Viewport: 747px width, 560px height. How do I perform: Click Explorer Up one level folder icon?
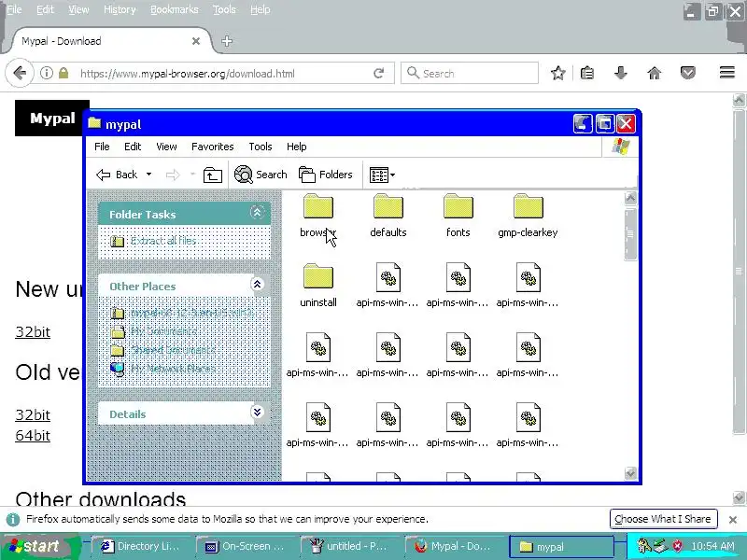coord(213,175)
